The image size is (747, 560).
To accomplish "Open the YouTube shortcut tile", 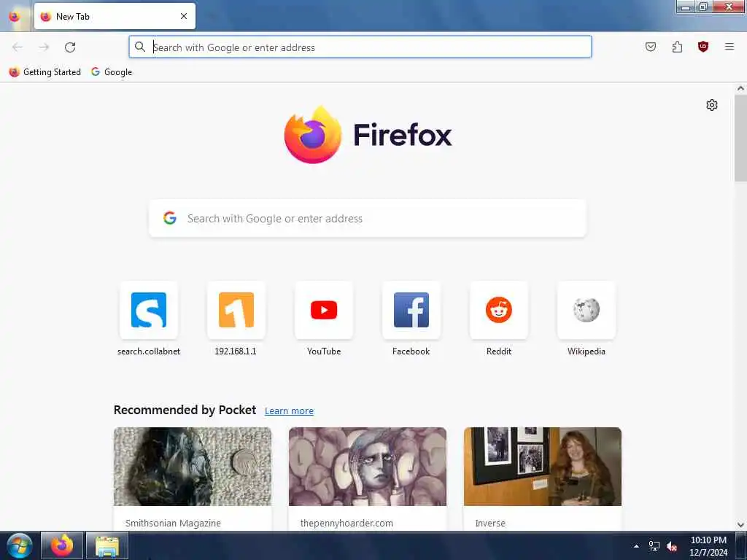I will click(324, 310).
